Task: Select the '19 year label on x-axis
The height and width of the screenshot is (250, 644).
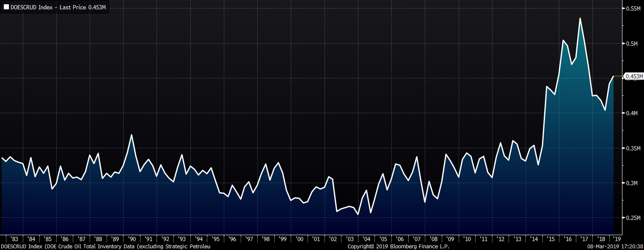Action: tap(617, 239)
